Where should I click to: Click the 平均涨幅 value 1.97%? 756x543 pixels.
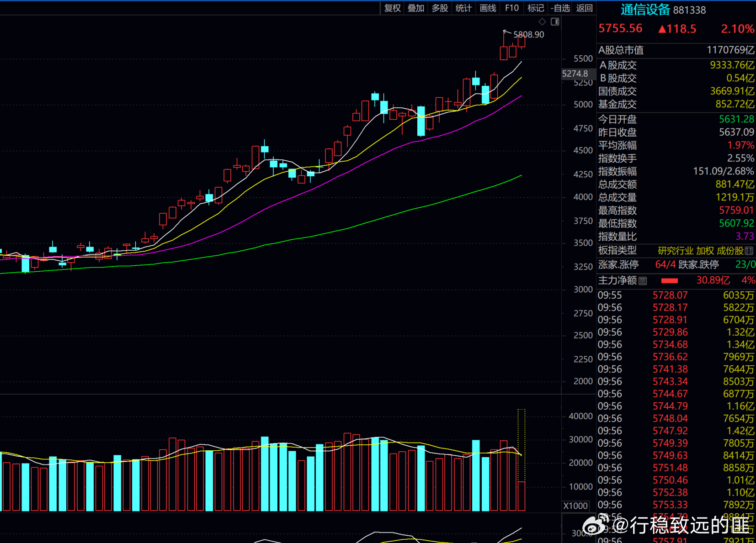(741, 145)
